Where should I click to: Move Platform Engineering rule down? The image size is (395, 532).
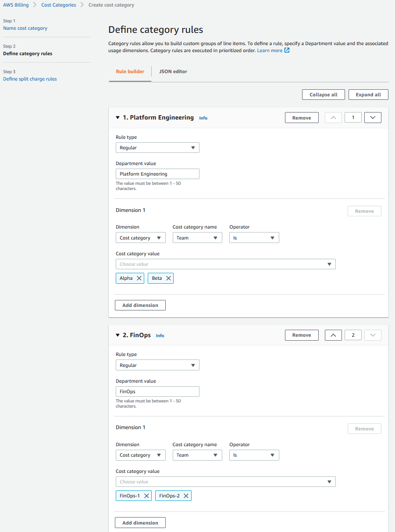coord(373,117)
